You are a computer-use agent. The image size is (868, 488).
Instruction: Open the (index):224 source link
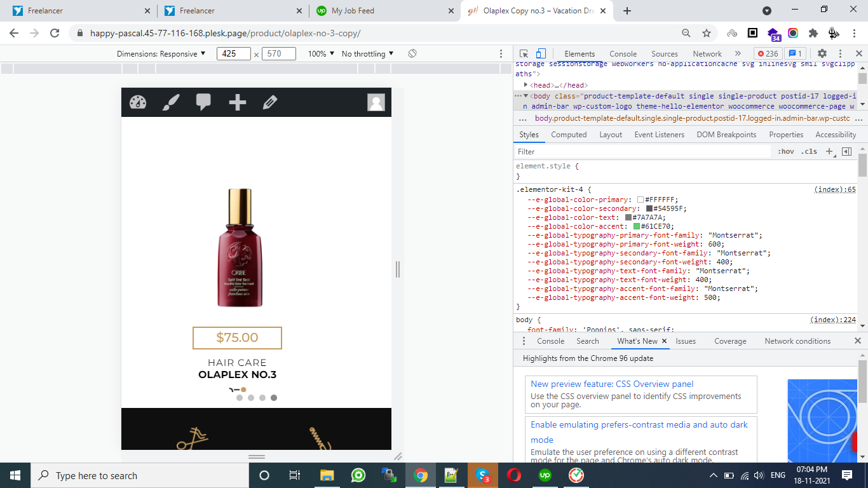tap(833, 320)
